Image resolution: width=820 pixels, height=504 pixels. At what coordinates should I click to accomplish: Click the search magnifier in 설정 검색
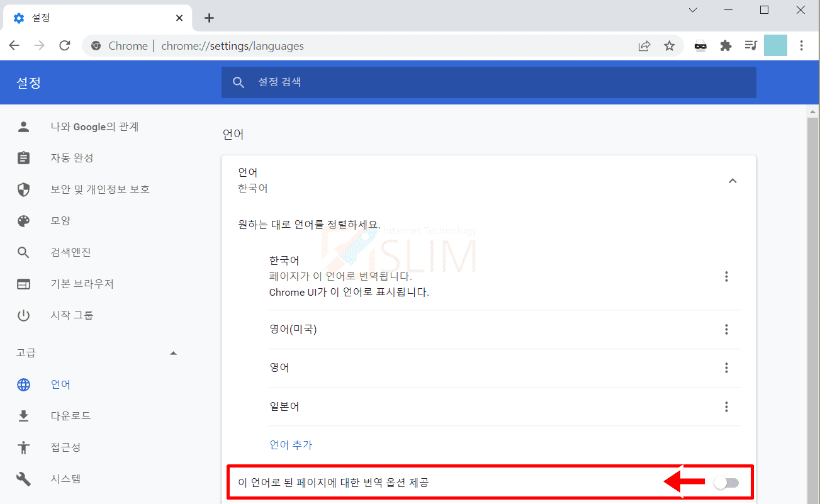pos(239,82)
